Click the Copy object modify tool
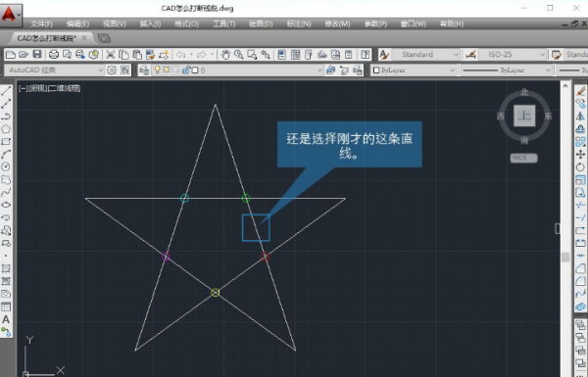Screen dimensions: 588x377 pyautogui.click(x=580, y=104)
